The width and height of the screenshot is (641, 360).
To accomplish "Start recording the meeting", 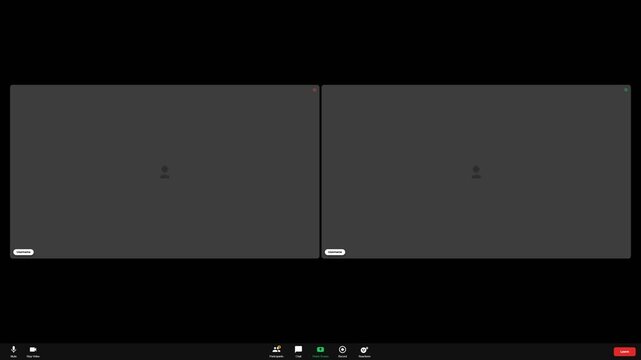I will [343, 351].
